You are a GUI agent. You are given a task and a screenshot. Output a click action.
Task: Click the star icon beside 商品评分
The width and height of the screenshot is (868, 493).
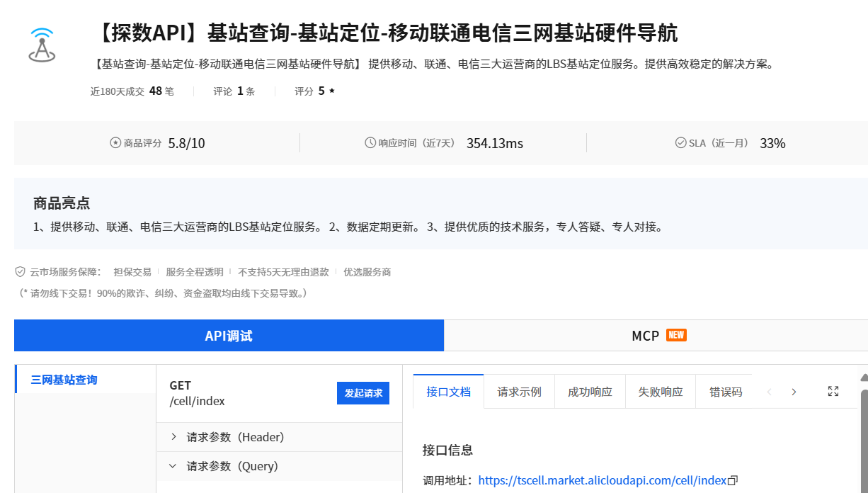point(115,142)
